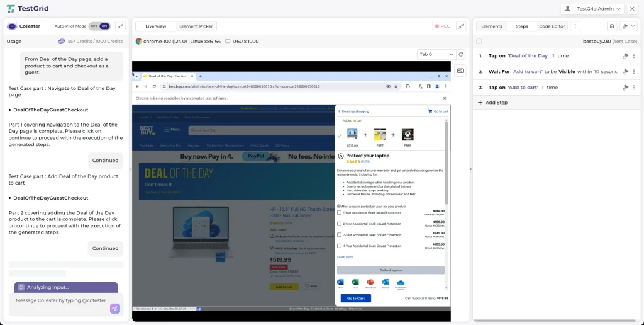Click the message CoTester input field

61,300
